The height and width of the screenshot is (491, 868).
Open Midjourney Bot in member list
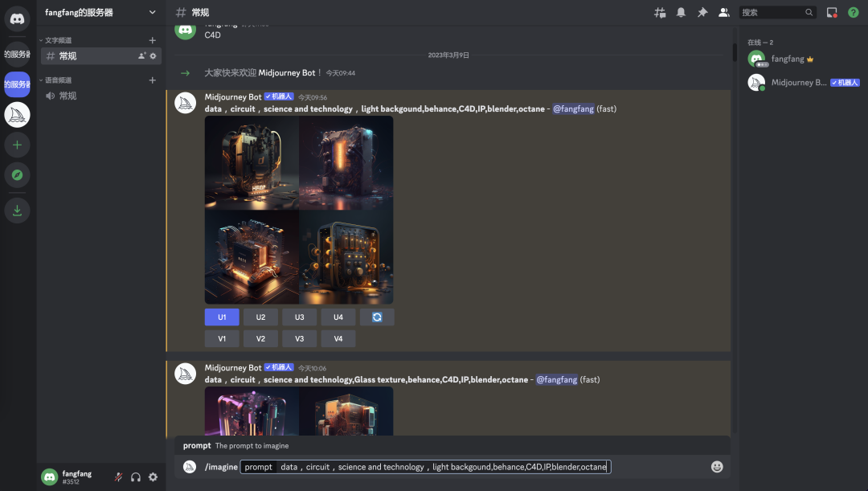(x=803, y=83)
